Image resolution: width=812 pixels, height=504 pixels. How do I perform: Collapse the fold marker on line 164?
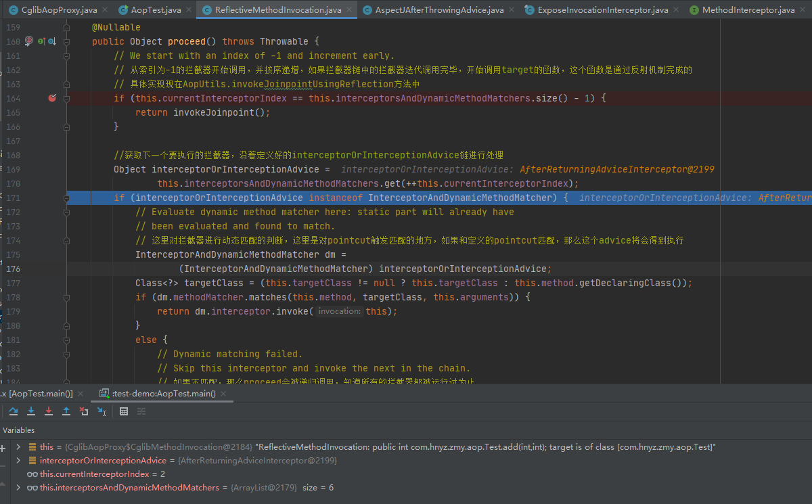67,98
